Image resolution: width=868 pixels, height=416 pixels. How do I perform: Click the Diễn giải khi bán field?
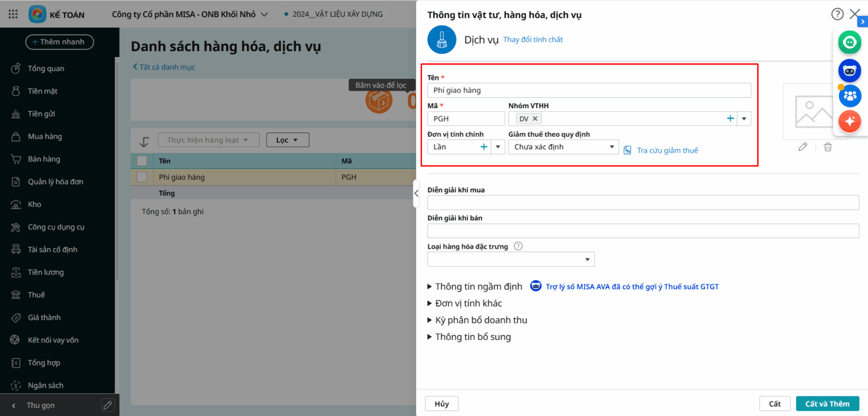[643, 231]
